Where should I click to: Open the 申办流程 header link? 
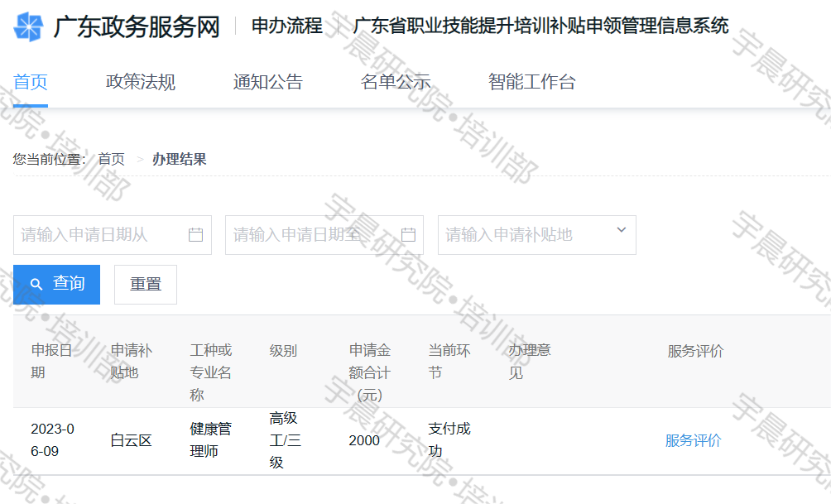coord(288,26)
